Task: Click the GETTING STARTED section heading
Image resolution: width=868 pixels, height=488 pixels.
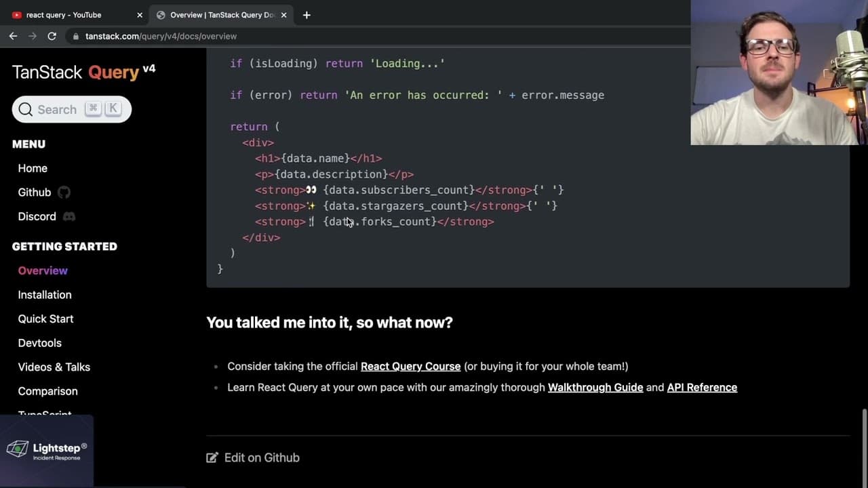Action: 64,247
